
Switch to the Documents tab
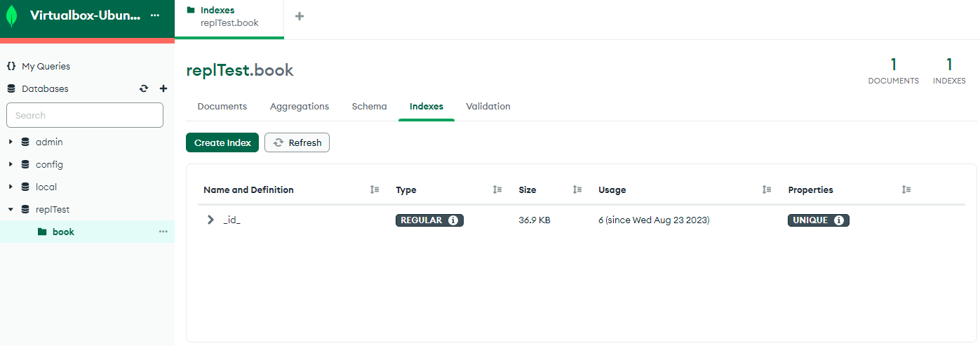[222, 107]
